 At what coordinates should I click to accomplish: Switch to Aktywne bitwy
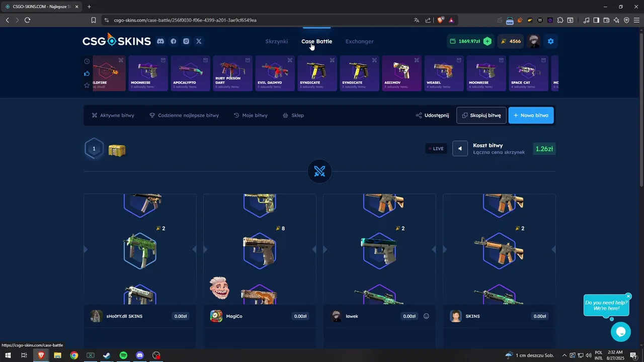pos(113,115)
